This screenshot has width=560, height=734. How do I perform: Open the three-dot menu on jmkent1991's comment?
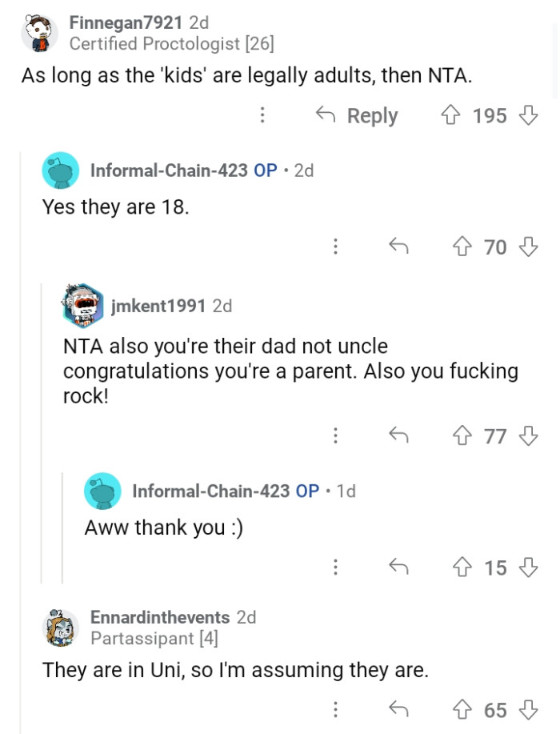pyautogui.click(x=335, y=436)
